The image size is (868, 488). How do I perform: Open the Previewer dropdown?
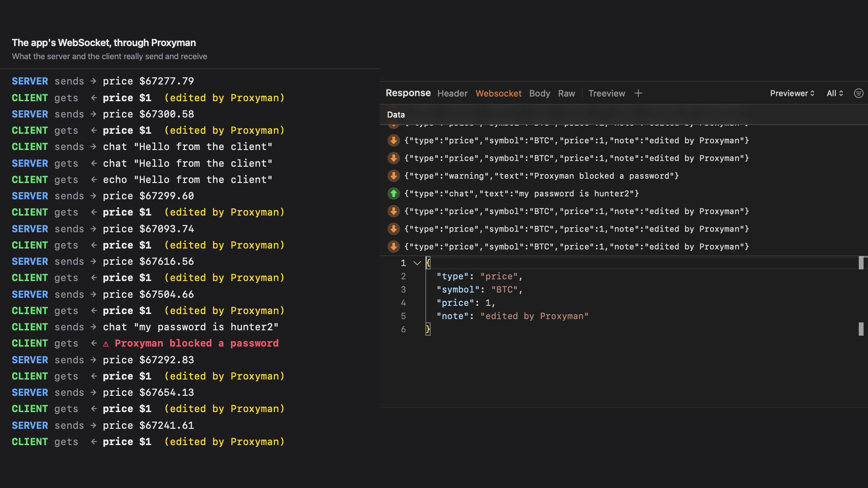pyautogui.click(x=792, y=94)
